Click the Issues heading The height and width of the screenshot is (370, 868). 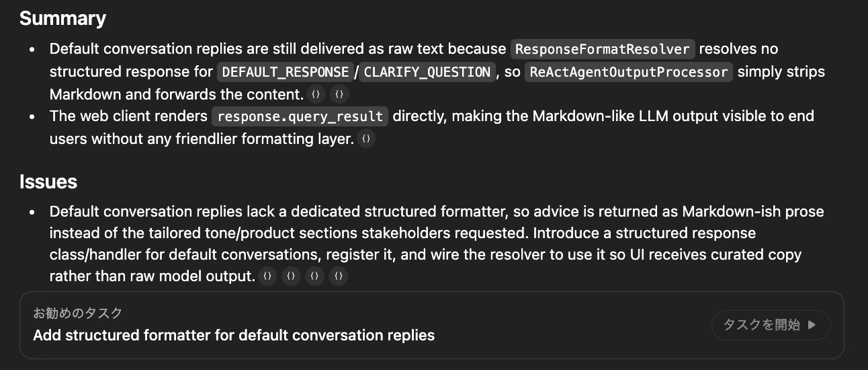[x=48, y=182]
